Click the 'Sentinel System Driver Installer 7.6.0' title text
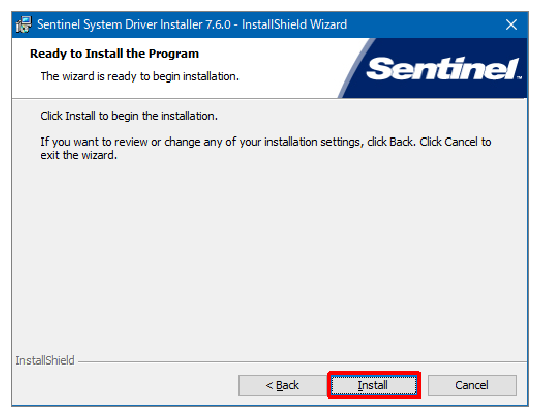This screenshot has height=417, width=539. [x=134, y=25]
